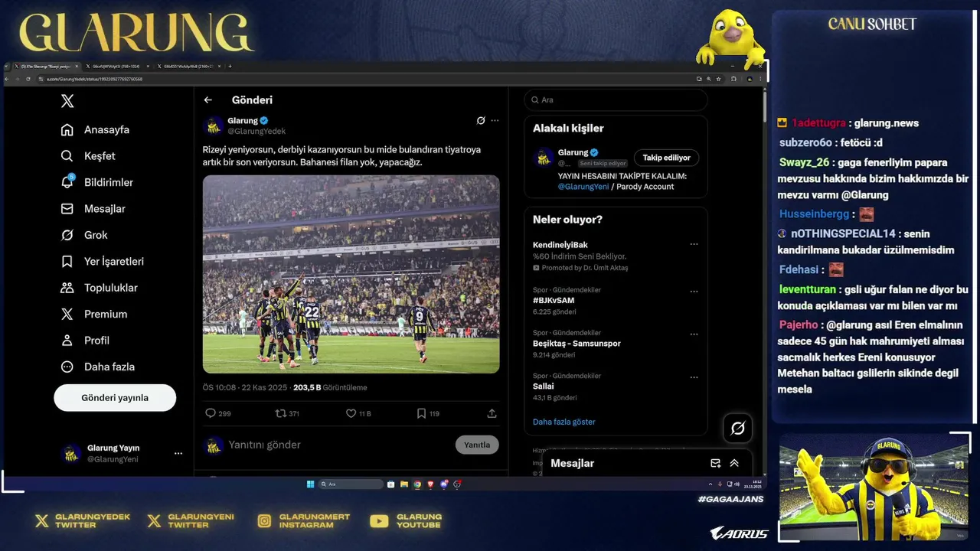Toggle the Takip ediliyor follow button
The image size is (980, 551).
[666, 158]
